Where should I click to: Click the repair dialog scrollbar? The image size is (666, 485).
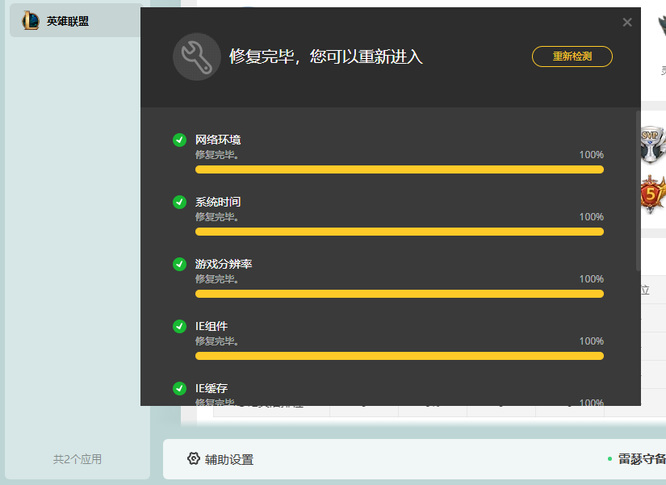point(638,190)
